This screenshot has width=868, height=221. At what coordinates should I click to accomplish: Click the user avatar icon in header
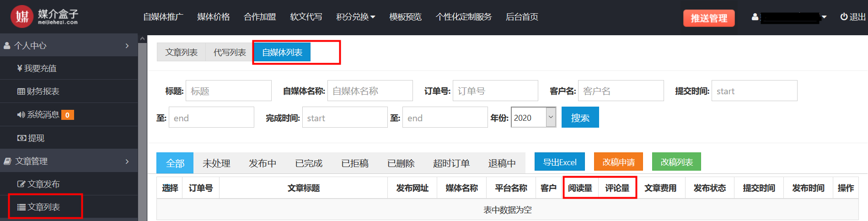(x=755, y=17)
